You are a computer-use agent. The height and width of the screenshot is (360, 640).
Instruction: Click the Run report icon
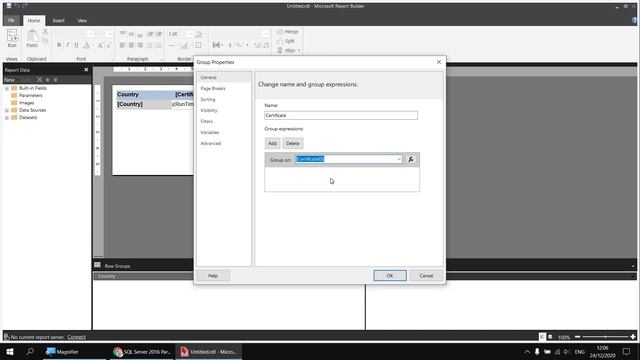coord(12,38)
